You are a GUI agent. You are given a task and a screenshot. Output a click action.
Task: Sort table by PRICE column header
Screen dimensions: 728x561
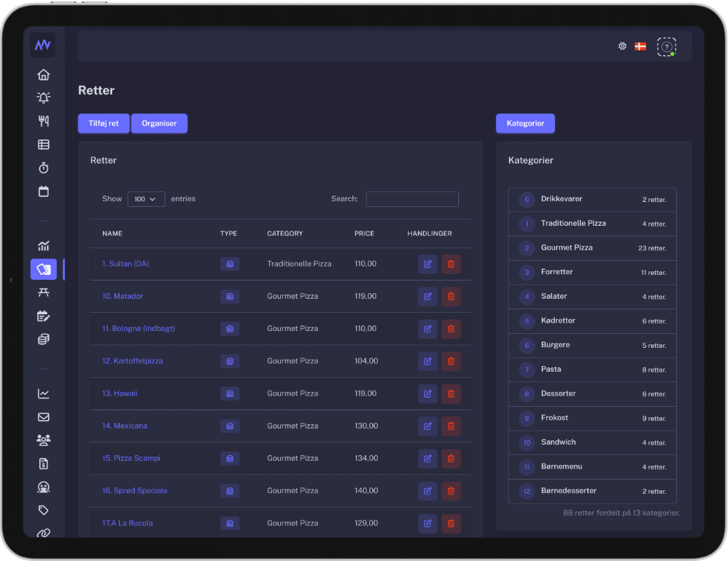[x=364, y=234]
